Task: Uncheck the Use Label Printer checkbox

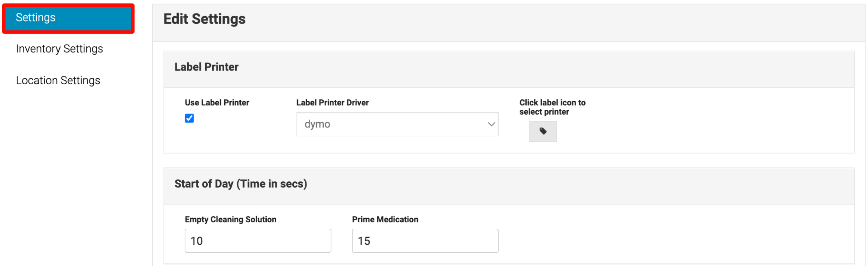Action: click(x=189, y=118)
